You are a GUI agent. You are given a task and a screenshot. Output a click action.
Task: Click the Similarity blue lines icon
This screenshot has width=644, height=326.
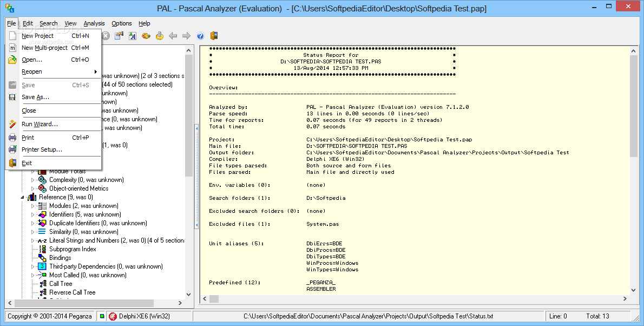[x=42, y=231]
